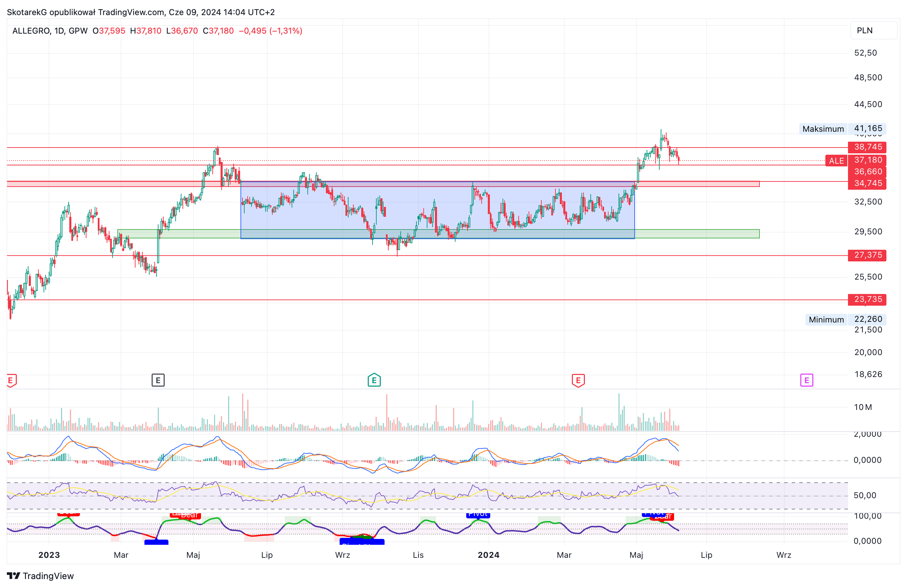Viewport: 907px width, 588px height.
Task: Click the blue Pivot label near January 2024
Action: coord(478,515)
